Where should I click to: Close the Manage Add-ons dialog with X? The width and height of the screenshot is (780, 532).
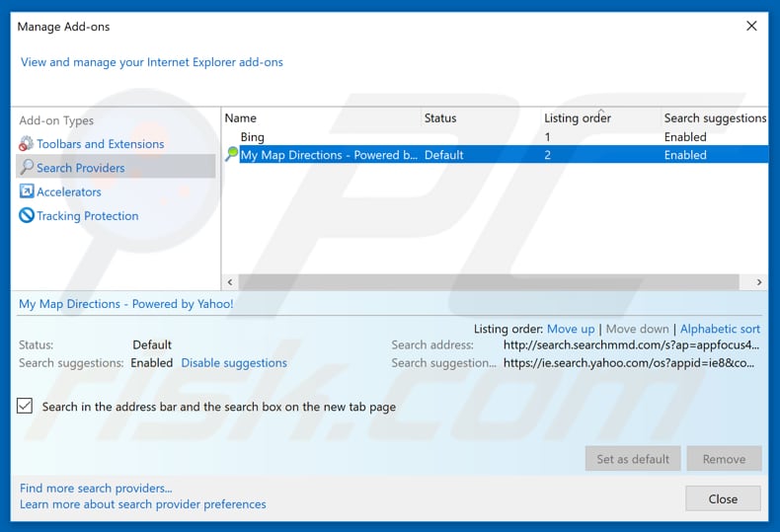click(751, 26)
